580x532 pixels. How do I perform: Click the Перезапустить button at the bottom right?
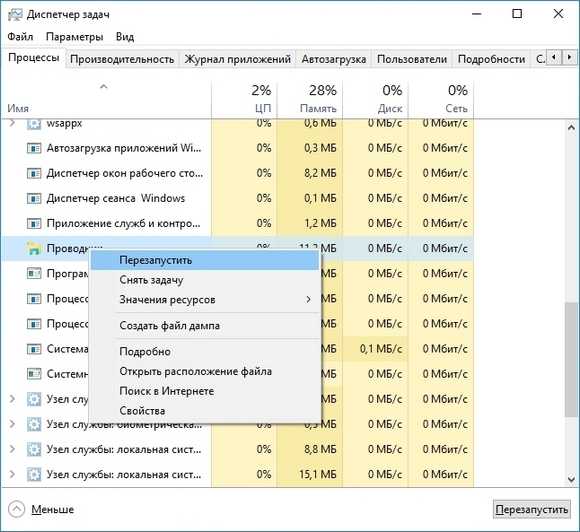[x=532, y=510]
